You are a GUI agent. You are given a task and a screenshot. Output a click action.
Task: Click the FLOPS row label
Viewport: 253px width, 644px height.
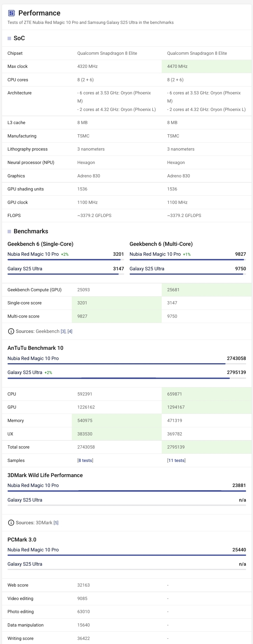point(14,216)
